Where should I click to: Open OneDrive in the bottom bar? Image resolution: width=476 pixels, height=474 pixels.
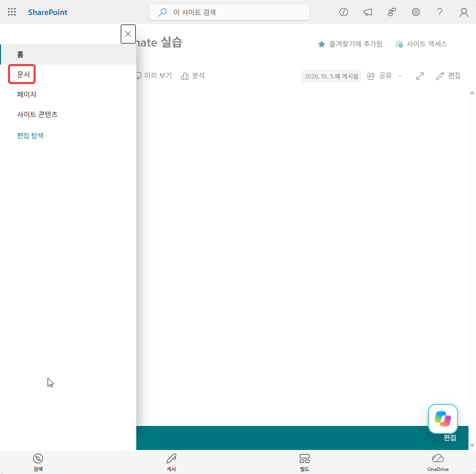point(438,462)
